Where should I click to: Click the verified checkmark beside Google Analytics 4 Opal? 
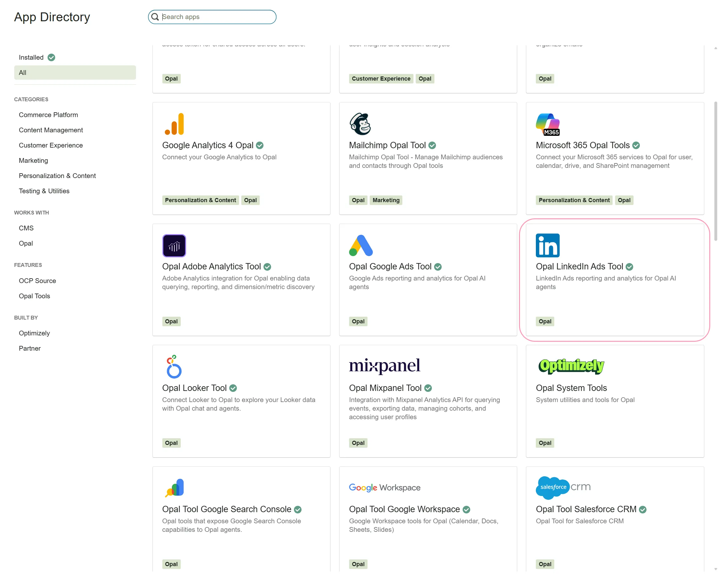260,145
